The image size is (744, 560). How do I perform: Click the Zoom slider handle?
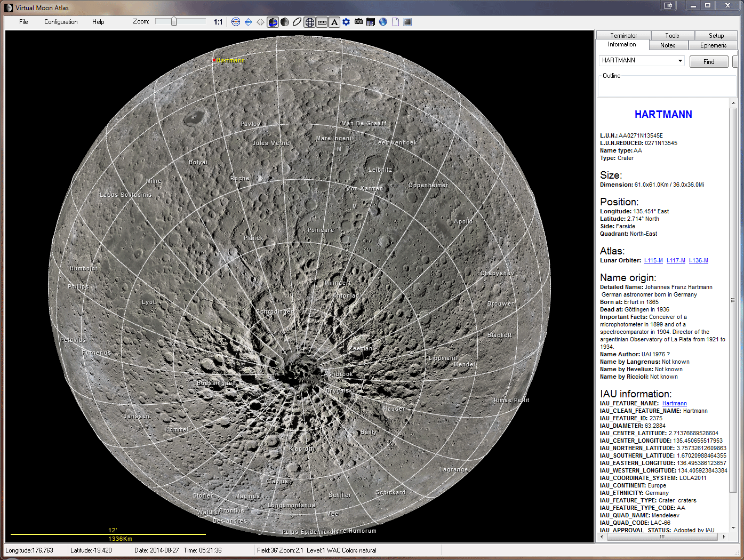click(174, 21)
